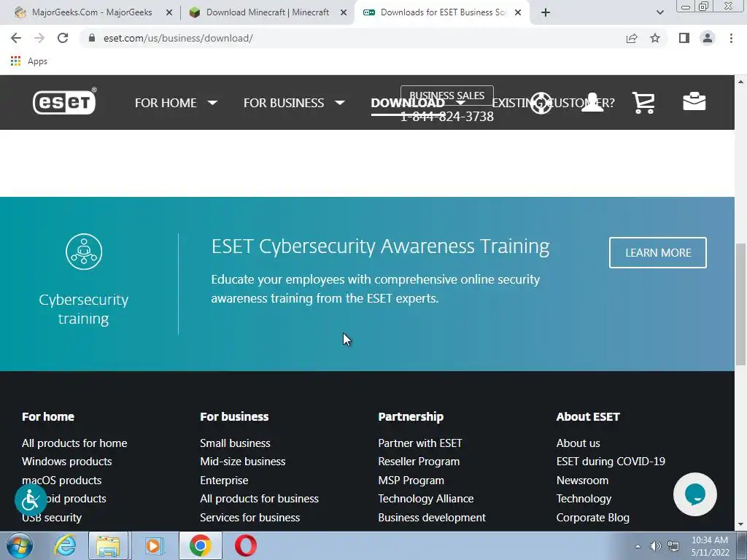Open Technology Alliance link
Viewport: 747px width, 560px height.
pos(425,499)
